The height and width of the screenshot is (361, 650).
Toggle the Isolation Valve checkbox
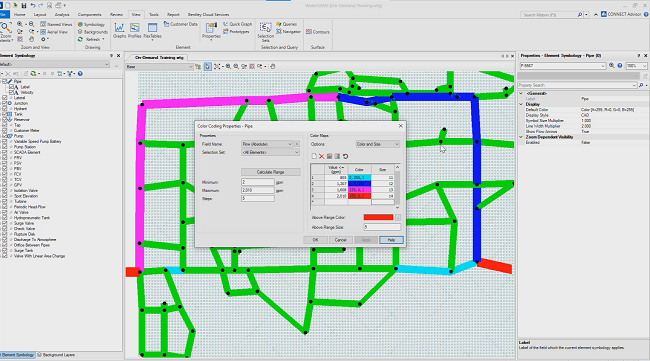[x=5, y=191]
